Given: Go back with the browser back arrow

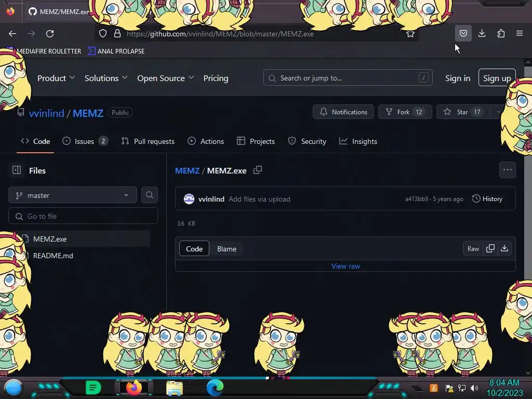Looking at the screenshot, I should pyautogui.click(x=12, y=34).
